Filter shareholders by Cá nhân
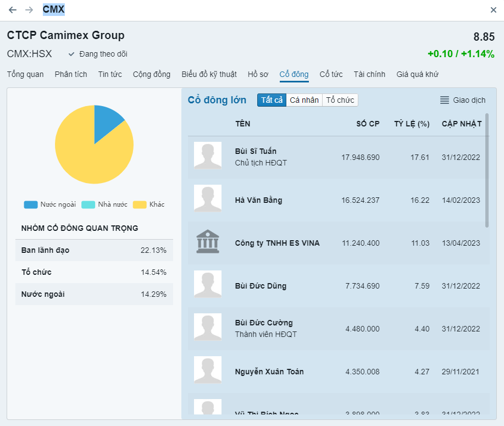 tap(304, 100)
